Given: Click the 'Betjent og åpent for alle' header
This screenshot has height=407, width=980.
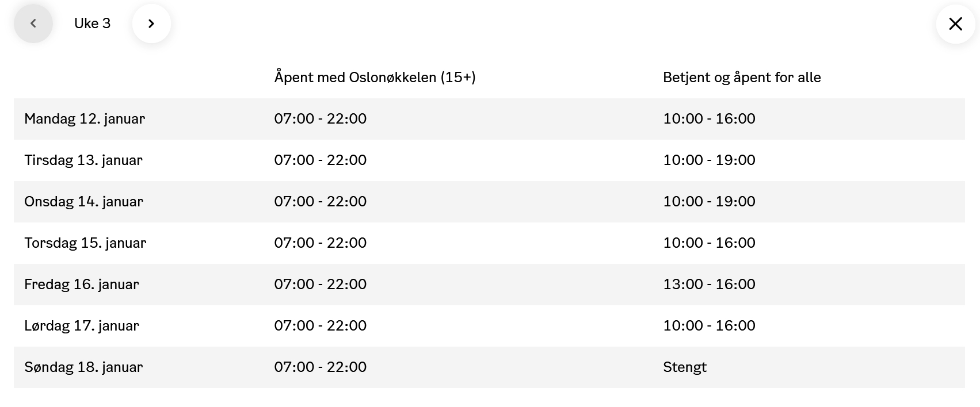Looking at the screenshot, I should 741,78.
